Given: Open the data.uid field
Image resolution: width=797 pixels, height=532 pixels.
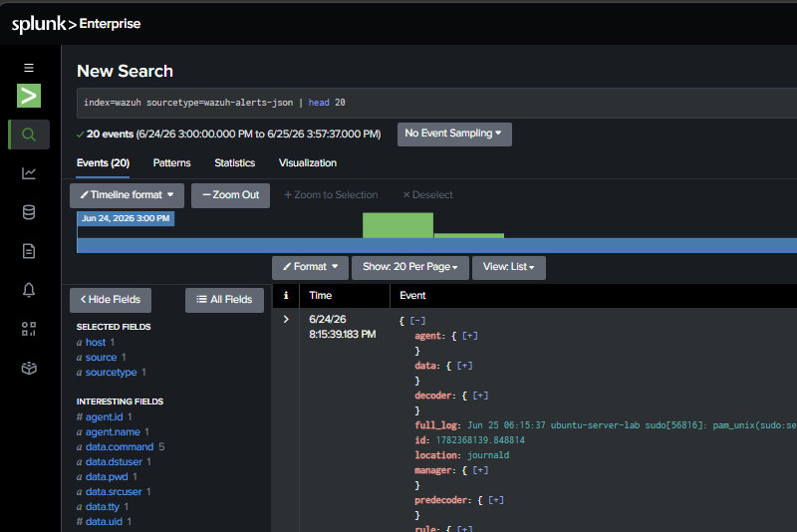Looking at the screenshot, I should 104,521.
